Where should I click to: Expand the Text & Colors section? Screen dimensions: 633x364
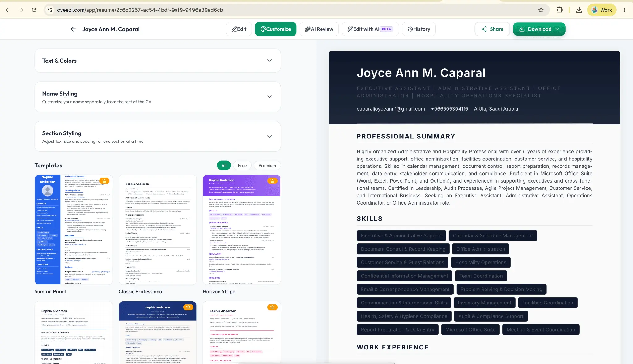point(158,61)
